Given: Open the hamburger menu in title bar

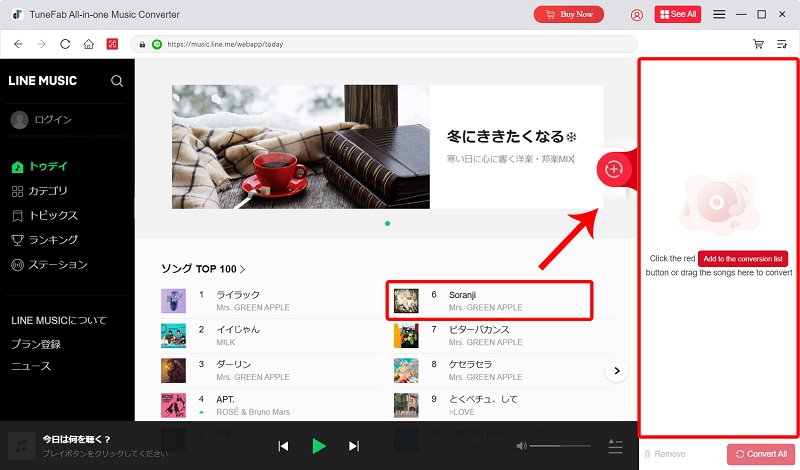Looking at the screenshot, I should 719,15.
